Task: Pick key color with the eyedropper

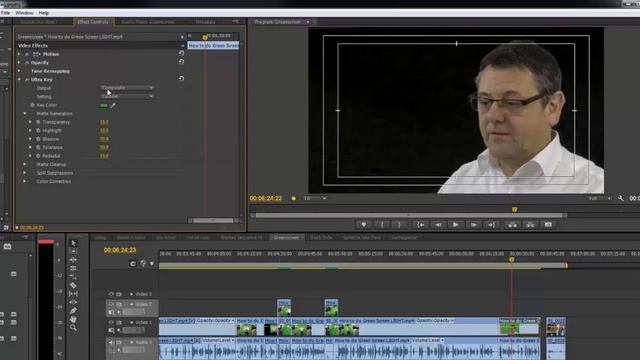Action: 113,105
